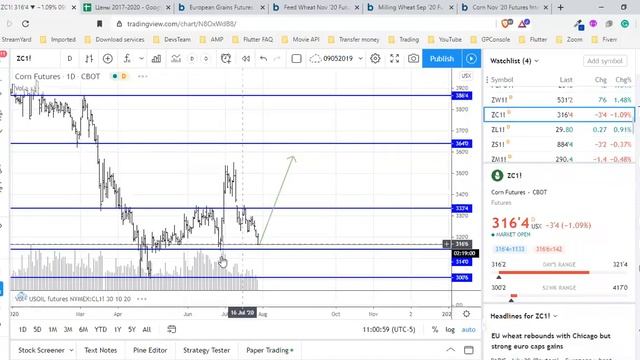Click the ZC1! symbol search field
Viewport: 640px width, 360px height.
tap(35, 59)
